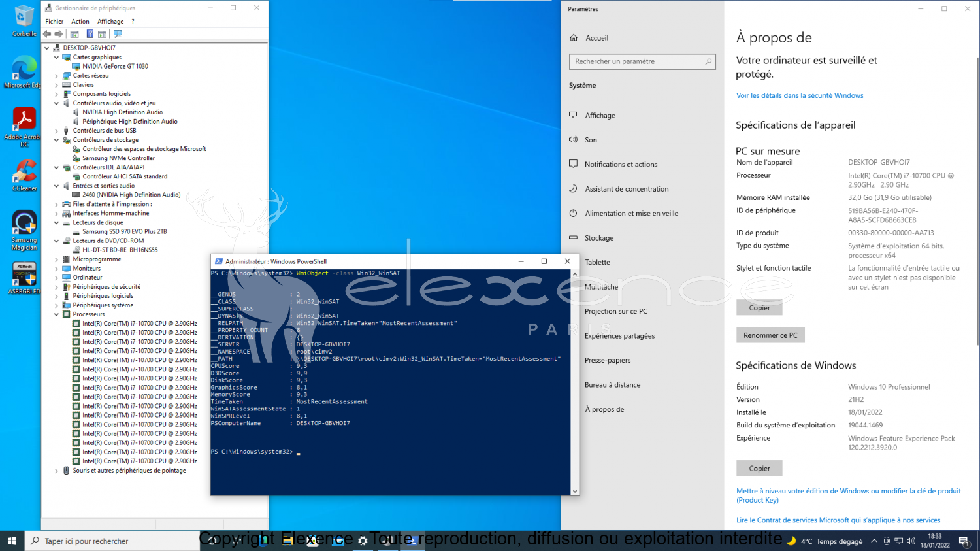Expand the Cartes réseau node
The width and height of the screenshot is (980, 551).
[56, 76]
